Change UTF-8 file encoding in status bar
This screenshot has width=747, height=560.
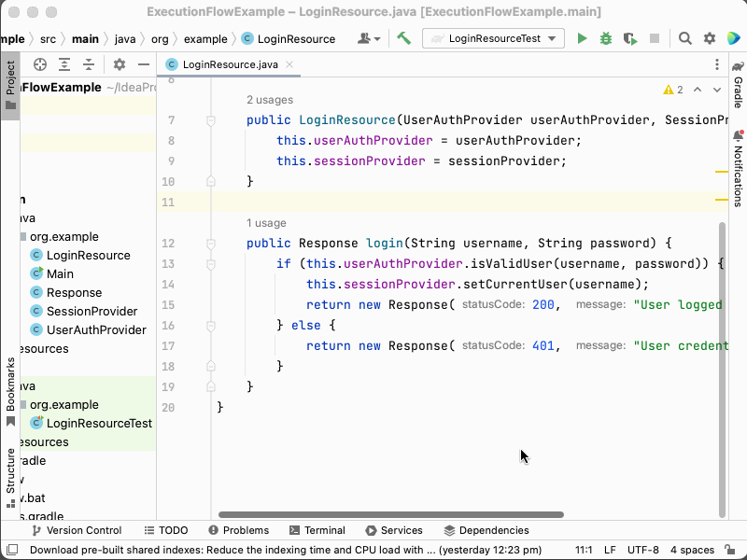tap(643, 550)
